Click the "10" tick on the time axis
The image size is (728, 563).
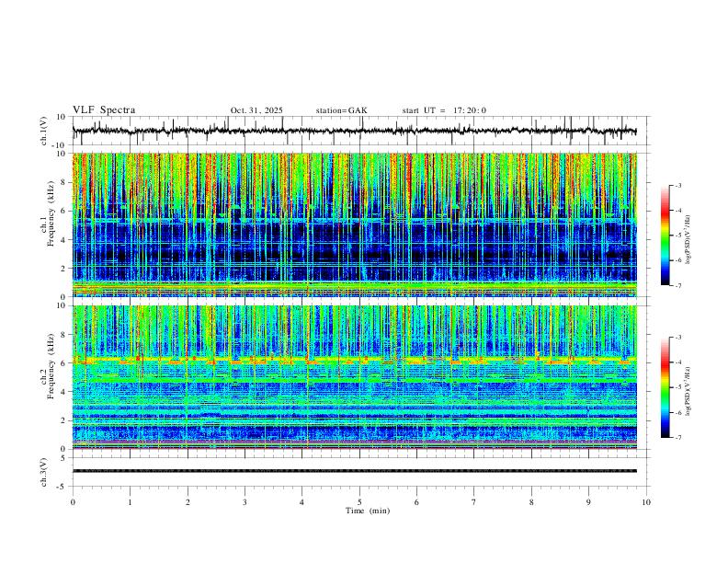pos(646,502)
